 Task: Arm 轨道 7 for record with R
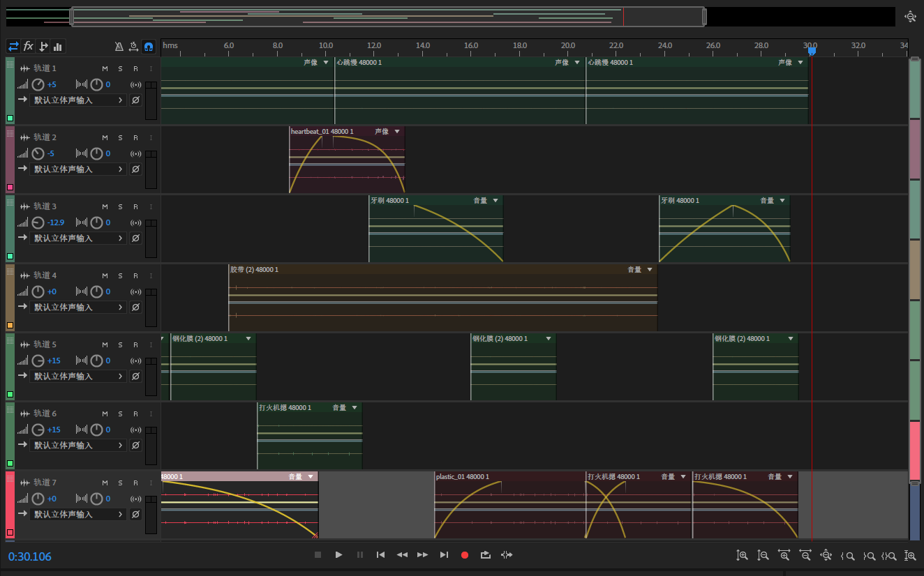coord(135,483)
